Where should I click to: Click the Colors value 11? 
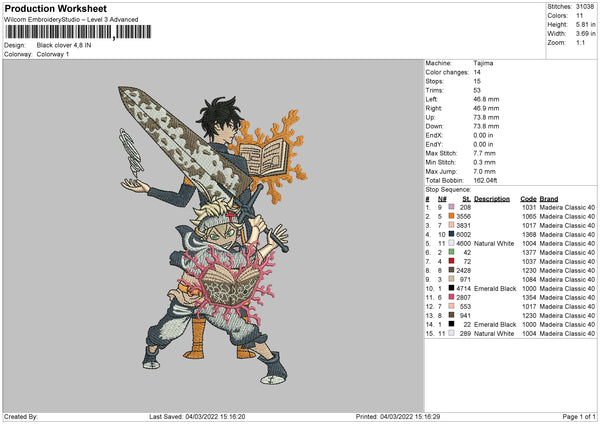pyautogui.click(x=579, y=16)
